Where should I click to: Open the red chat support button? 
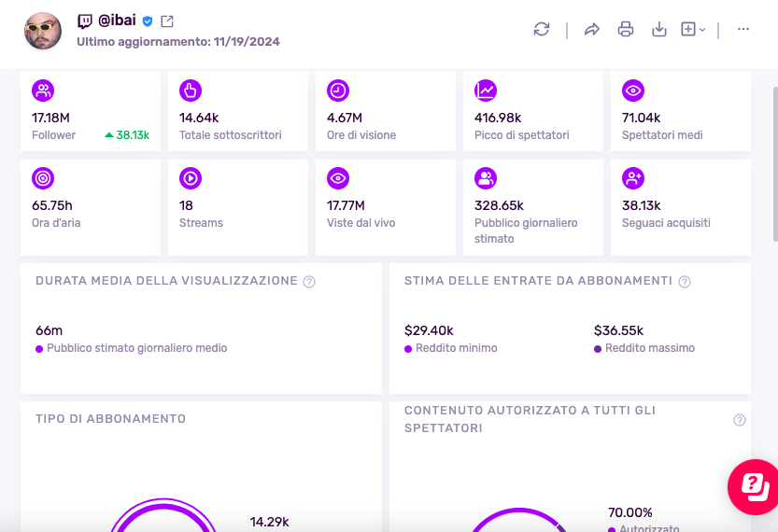click(753, 487)
